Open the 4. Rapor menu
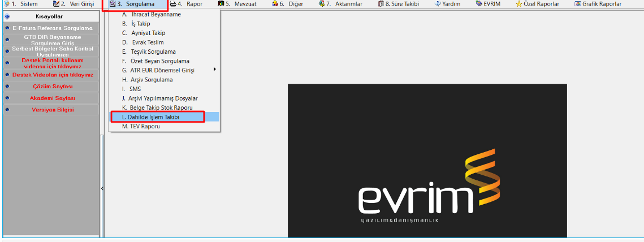644x242 pixels. [x=186, y=4]
